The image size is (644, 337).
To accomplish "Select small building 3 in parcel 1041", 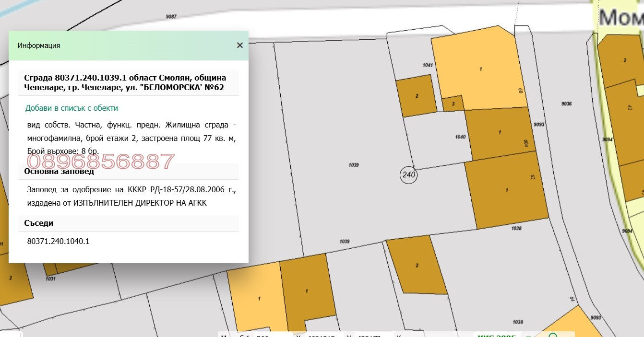I will pos(453,104).
